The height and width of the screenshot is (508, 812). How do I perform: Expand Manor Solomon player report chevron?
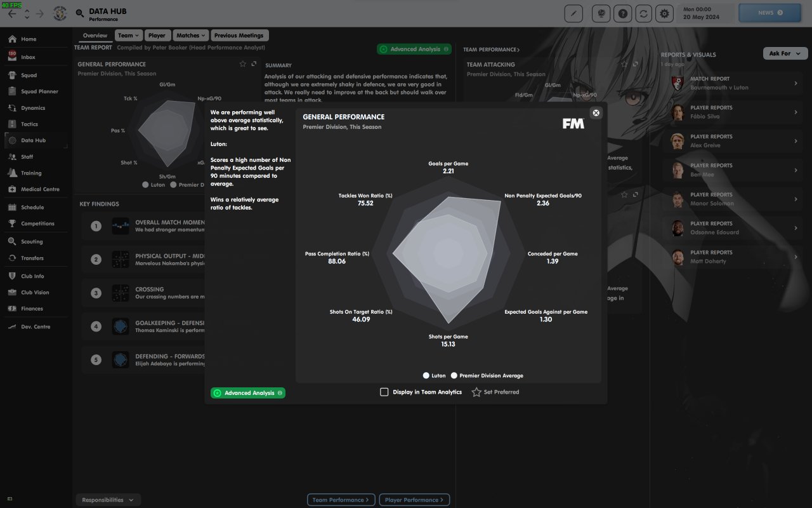click(x=796, y=199)
